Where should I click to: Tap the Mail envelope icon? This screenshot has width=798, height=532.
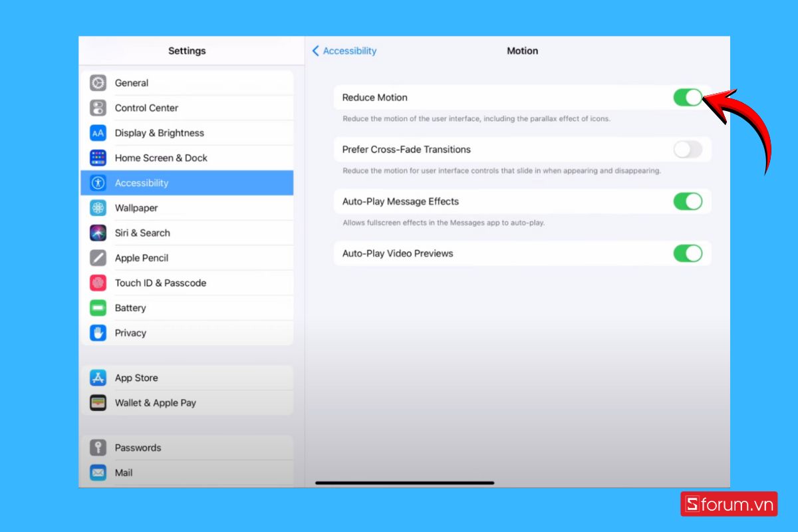[98, 473]
